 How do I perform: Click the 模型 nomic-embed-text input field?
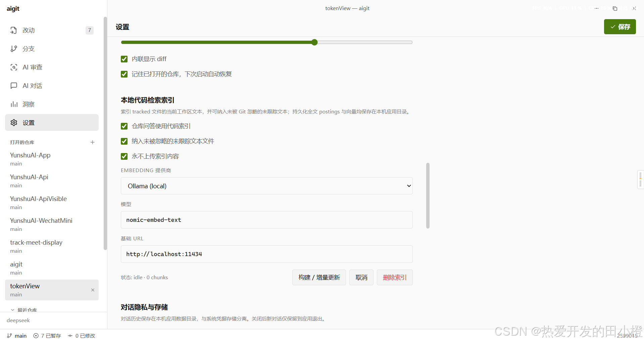tap(267, 220)
